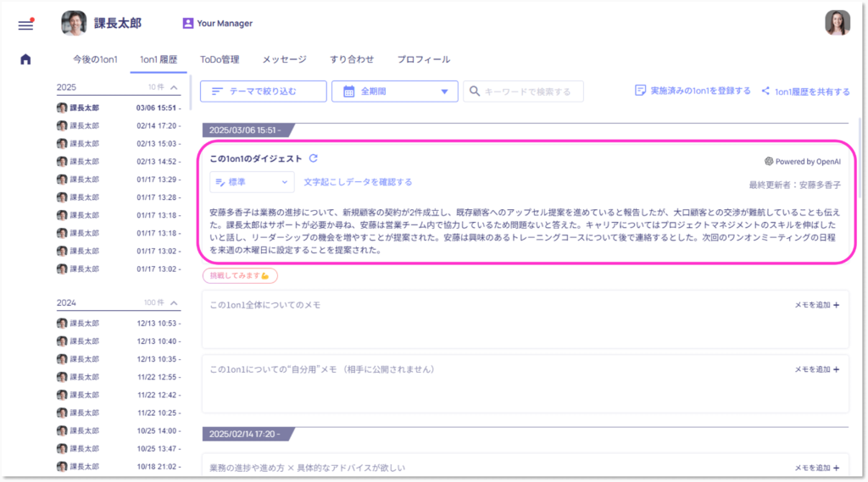This screenshot has width=868, height=482.
Task: Click 実施済みの1on1を登録する link
Action: (693, 91)
